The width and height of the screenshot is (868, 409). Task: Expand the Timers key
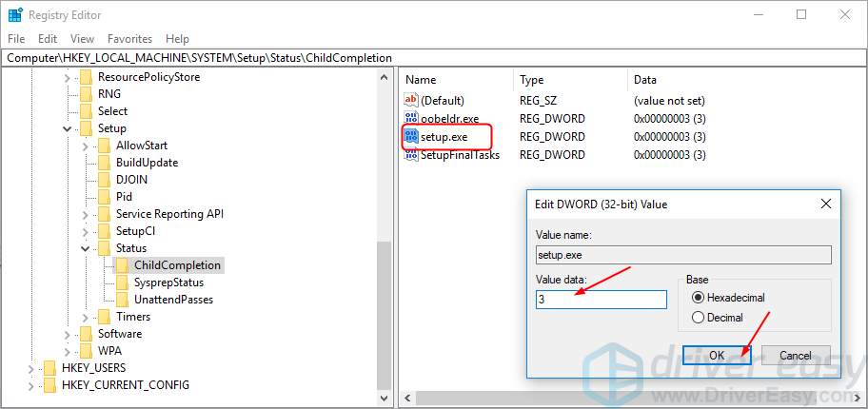pos(86,318)
